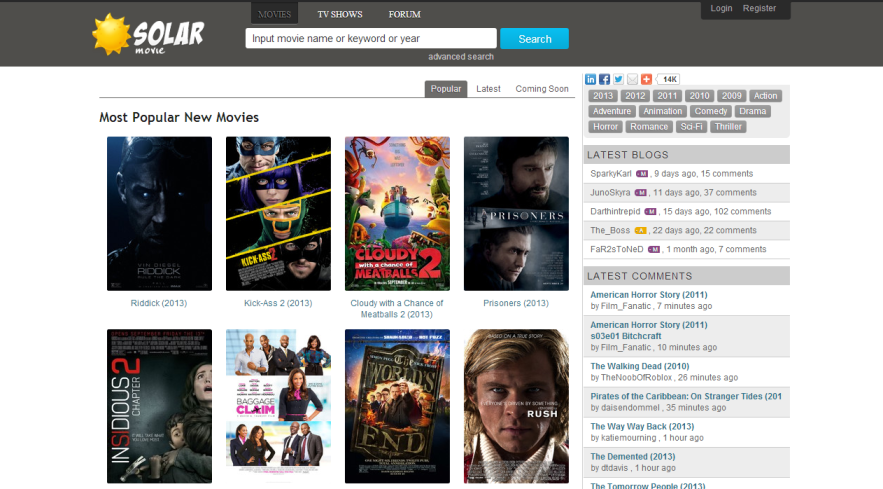This screenshot has width=883, height=489.
Task: Click the Register link
Action: (x=759, y=8)
